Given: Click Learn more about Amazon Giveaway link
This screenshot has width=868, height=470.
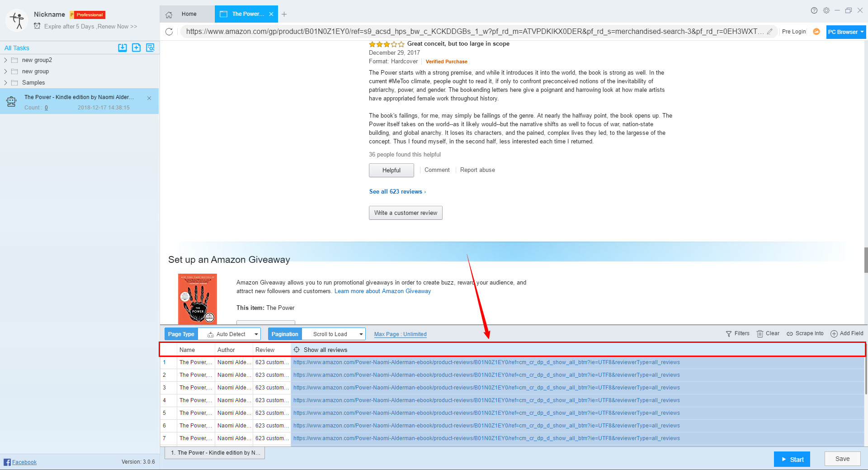Looking at the screenshot, I should click(x=382, y=291).
